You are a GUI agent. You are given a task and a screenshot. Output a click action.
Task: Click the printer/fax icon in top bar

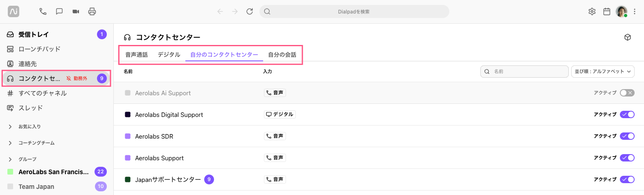point(92,11)
